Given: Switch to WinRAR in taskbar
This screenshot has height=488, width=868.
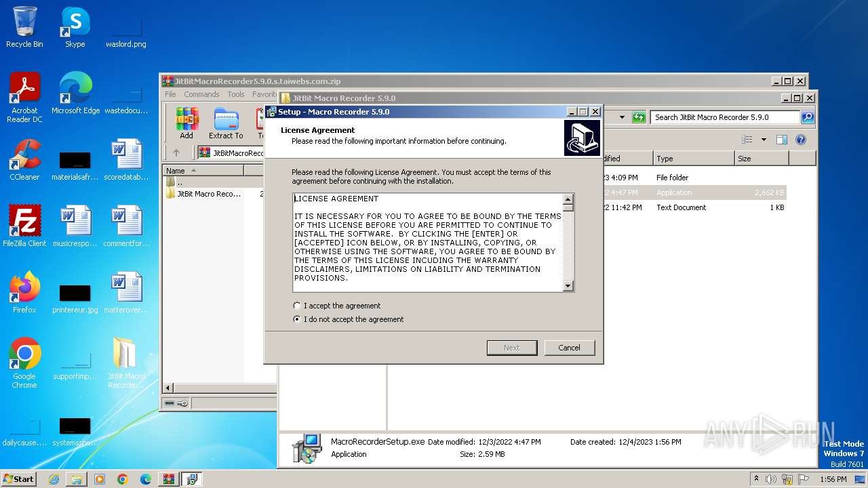Looking at the screenshot, I should point(169,479).
